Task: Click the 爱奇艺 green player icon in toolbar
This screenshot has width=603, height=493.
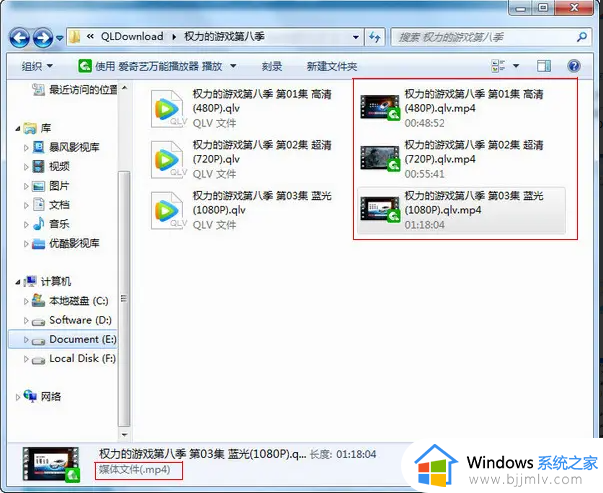Action: click(85, 66)
